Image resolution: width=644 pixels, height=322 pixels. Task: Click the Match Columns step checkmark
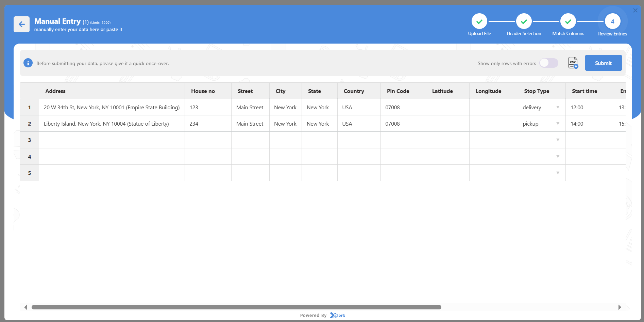point(568,22)
